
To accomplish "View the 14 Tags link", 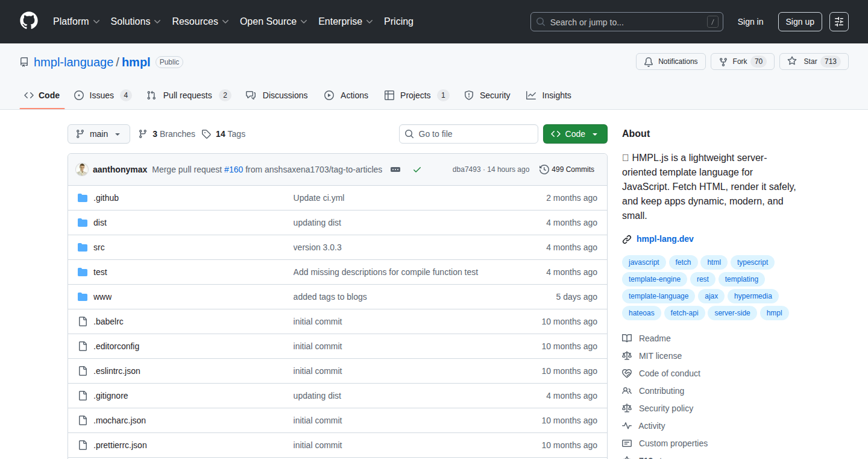I will pos(224,134).
